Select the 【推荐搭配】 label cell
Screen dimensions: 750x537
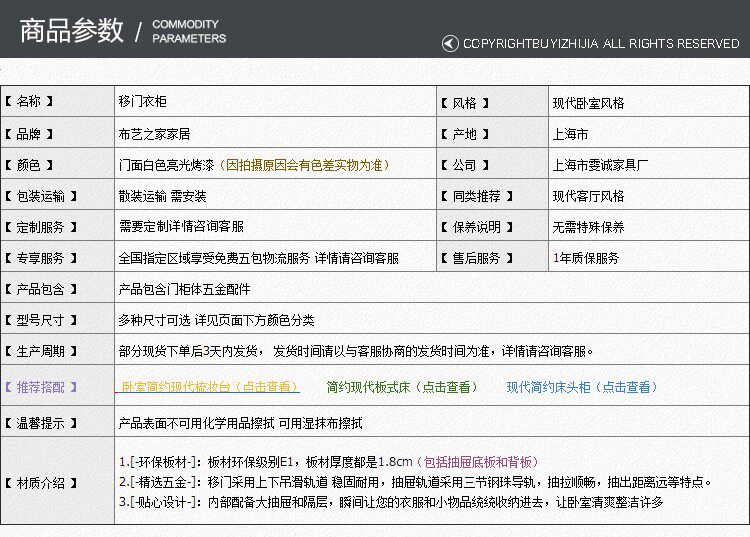(x=57, y=385)
